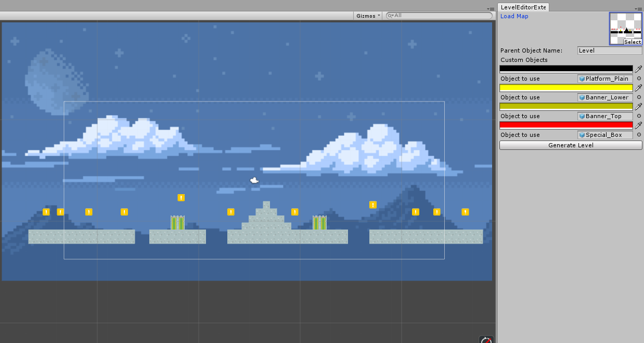Open the Gizmos dropdown
The height and width of the screenshot is (343, 644).
click(368, 16)
